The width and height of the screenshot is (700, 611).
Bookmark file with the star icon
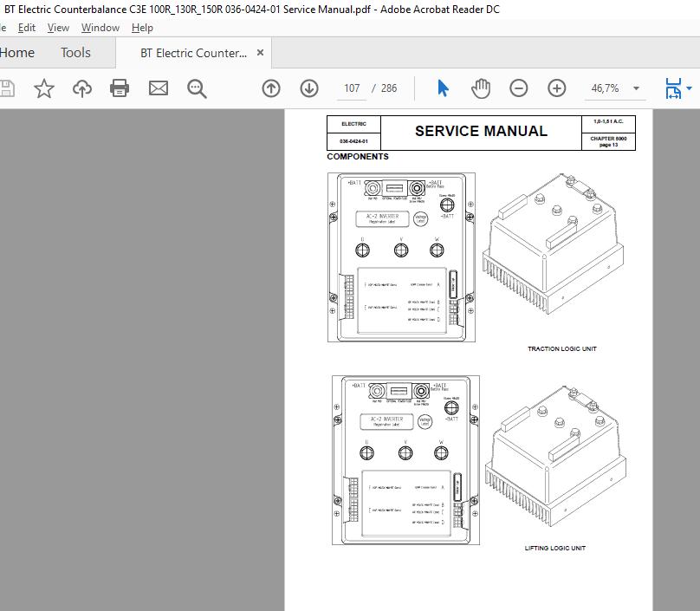[44, 88]
